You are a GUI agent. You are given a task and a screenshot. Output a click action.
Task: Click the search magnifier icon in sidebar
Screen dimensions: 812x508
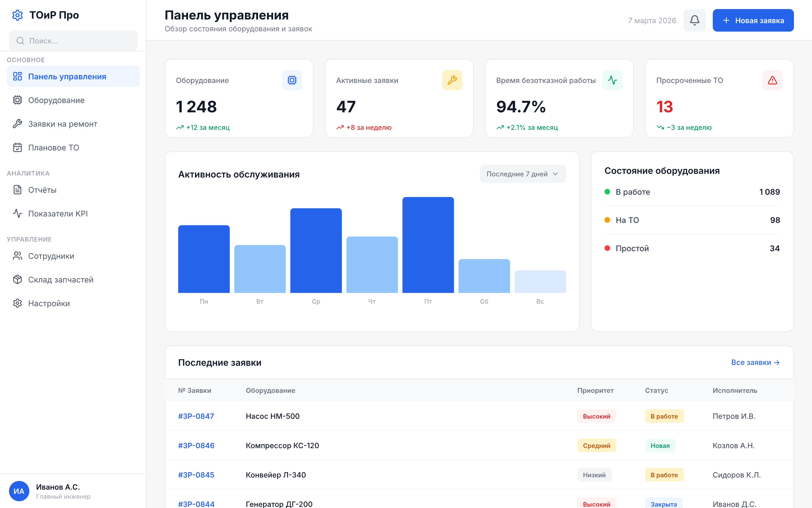(x=20, y=41)
